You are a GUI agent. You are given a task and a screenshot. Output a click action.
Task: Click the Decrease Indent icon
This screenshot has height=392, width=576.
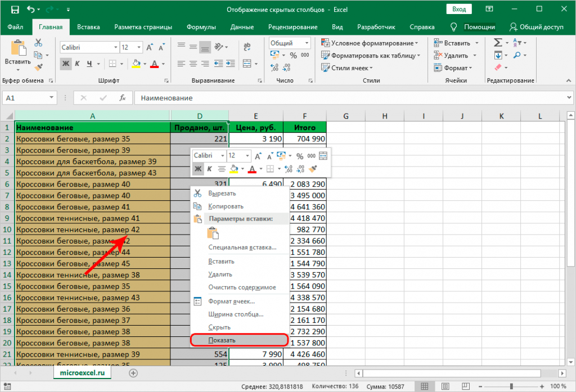point(219,64)
